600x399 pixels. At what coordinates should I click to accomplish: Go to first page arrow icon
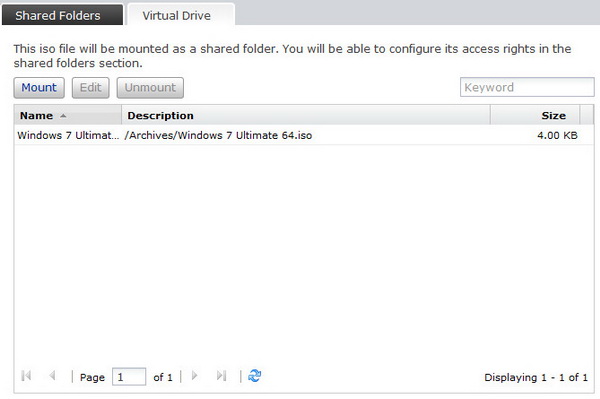[26, 376]
